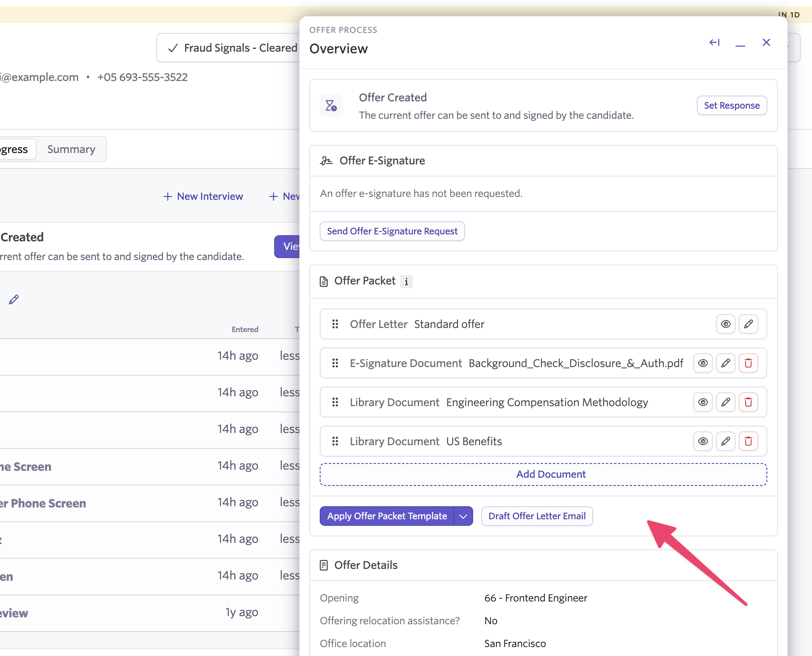This screenshot has height=656, width=812.
Task: Grab drag handle for US Benefits row
Action: point(335,441)
